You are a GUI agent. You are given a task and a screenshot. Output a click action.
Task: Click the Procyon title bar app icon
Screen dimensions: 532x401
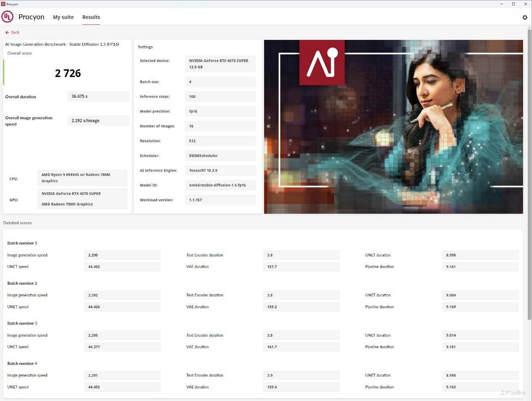pos(3,4)
